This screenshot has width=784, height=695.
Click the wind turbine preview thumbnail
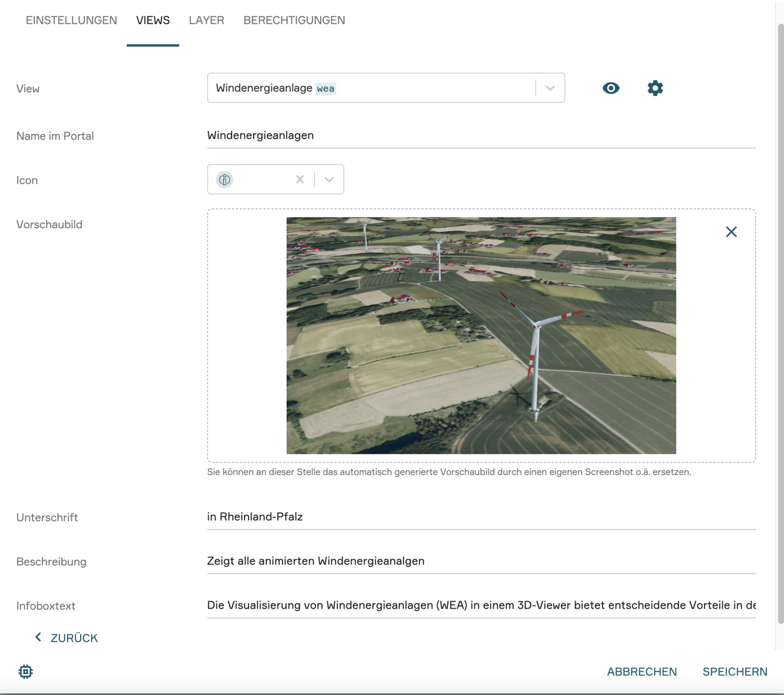click(x=481, y=336)
